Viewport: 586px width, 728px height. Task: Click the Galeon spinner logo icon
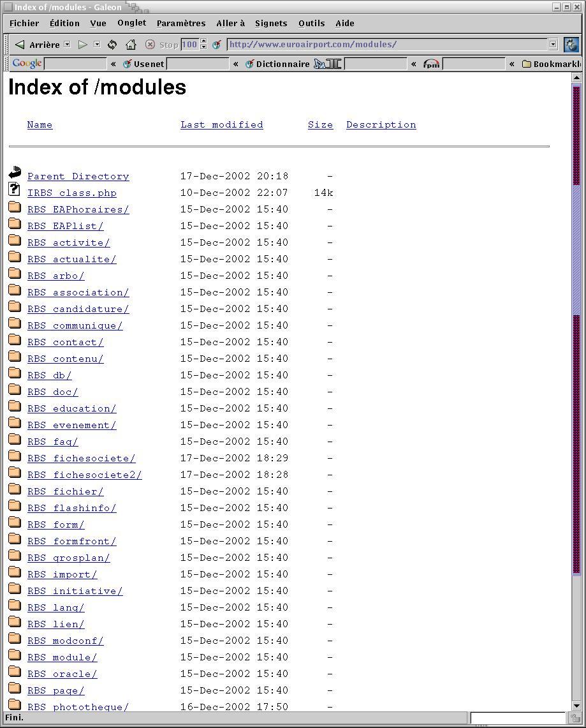click(x=571, y=45)
